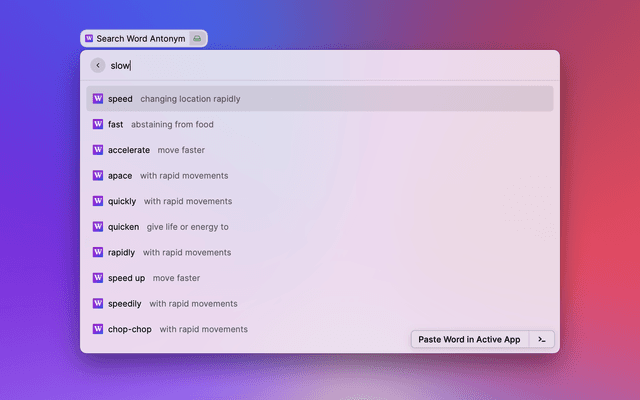Pick the 'speedily' list item
Image resolution: width=640 pixels, height=400 pixels.
[320, 303]
